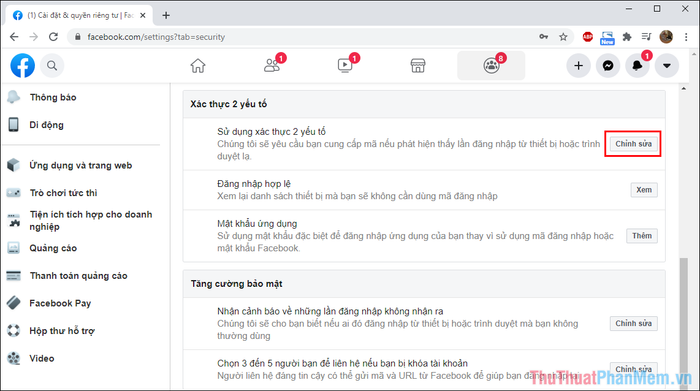Click Xem for Đăng nhập hợp lệ
Viewport: 700px width, 391px height.
click(x=644, y=190)
